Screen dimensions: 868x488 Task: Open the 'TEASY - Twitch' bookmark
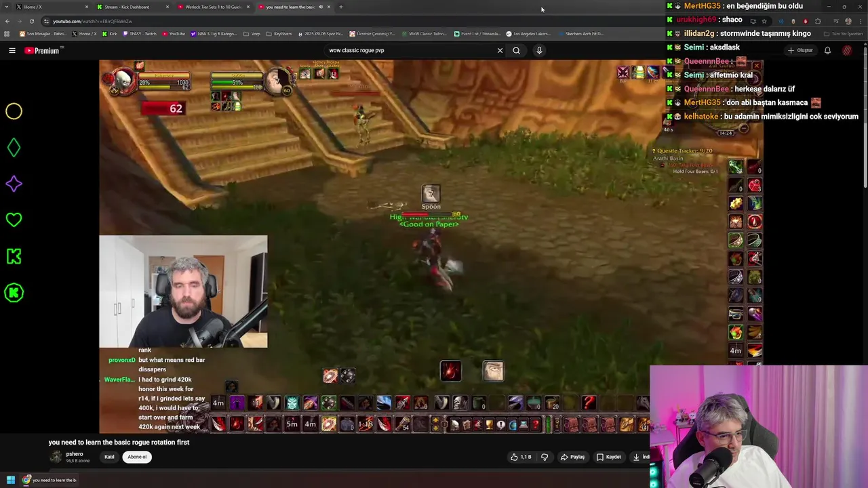(140, 33)
